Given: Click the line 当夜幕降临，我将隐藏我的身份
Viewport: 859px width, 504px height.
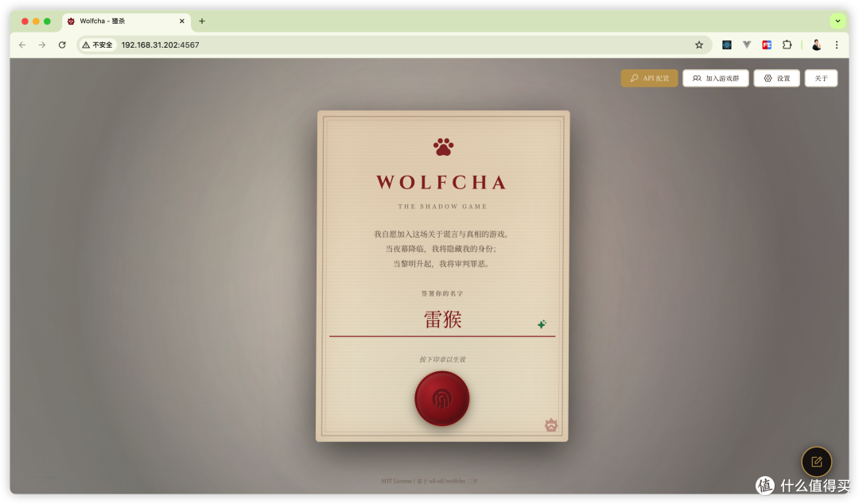Looking at the screenshot, I should [441, 249].
